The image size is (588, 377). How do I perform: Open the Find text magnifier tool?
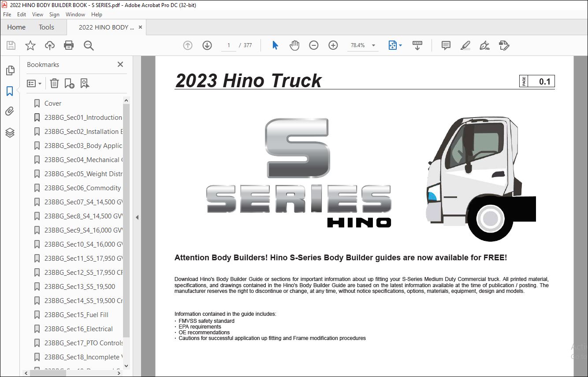tap(89, 45)
